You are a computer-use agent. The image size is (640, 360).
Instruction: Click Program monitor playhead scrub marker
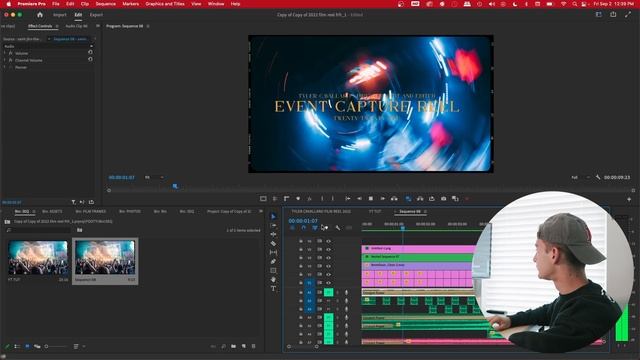(x=175, y=186)
